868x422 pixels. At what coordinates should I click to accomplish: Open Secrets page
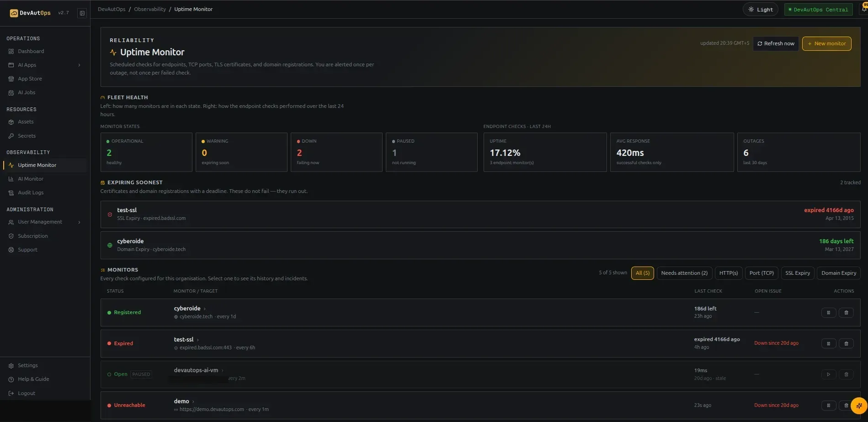tap(27, 136)
